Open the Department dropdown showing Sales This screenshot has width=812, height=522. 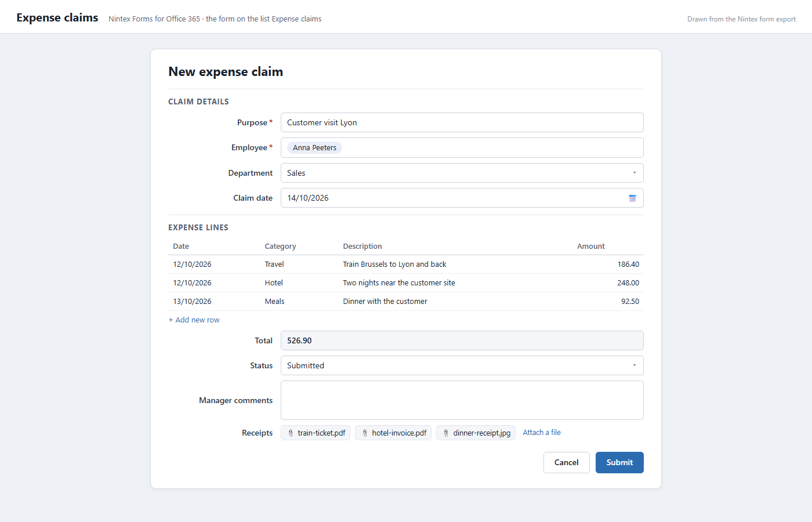coord(462,173)
